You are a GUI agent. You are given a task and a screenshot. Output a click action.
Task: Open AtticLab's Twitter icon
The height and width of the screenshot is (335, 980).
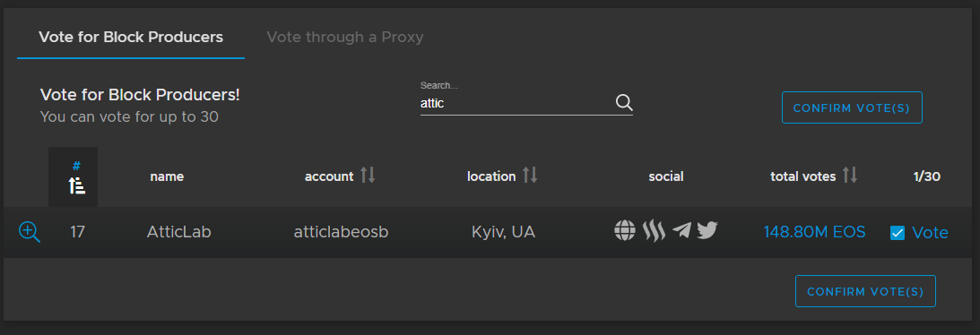707,231
